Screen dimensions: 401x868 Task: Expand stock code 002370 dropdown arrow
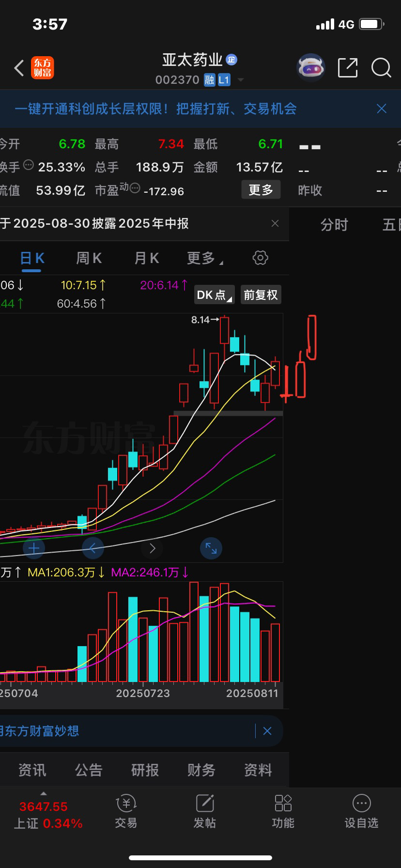[x=240, y=80]
